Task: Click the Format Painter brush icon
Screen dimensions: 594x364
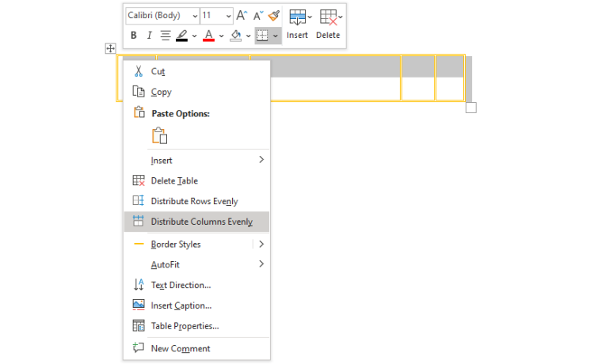Action: [x=274, y=15]
